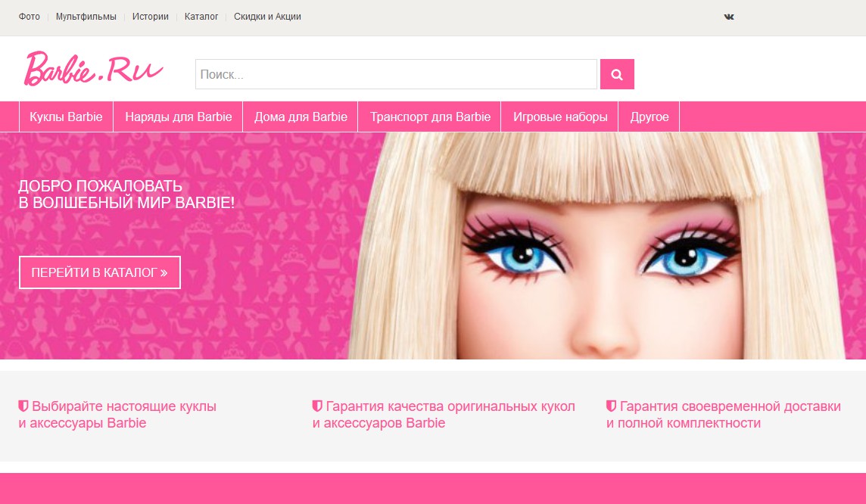866x504 pixels.
Task: Click the pink magnifier search button
Action: coord(617,74)
